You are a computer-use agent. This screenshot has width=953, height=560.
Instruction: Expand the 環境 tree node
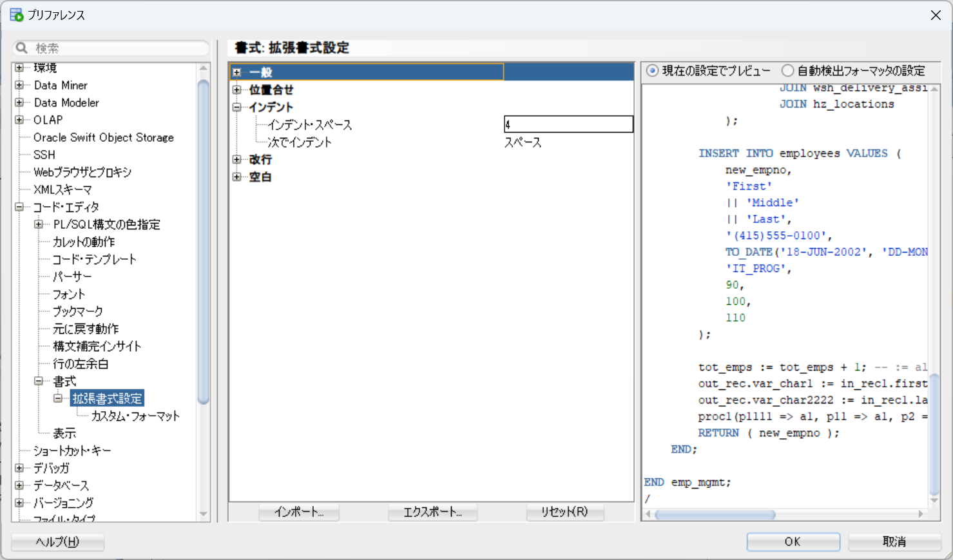tap(19, 67)
